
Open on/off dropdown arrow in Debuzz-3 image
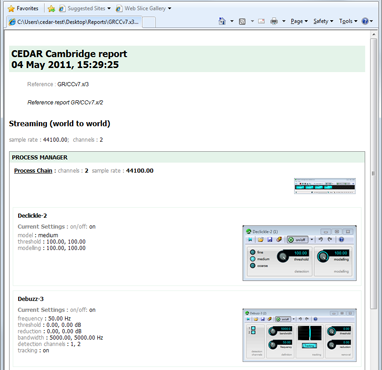click(x=294, y=319)
